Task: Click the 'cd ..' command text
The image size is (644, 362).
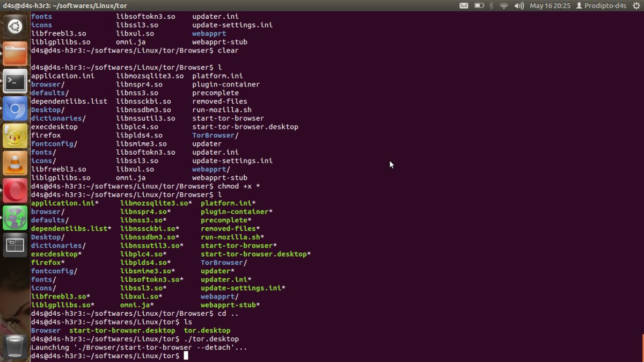Action: coord(228,313)
